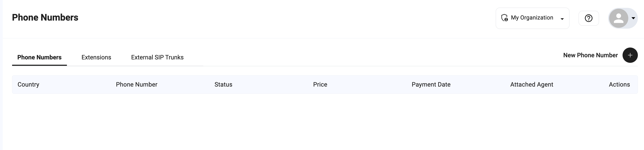The image size is (644, 150).
Task: Open the user account menu caret
Action: [x=633, y=18]
